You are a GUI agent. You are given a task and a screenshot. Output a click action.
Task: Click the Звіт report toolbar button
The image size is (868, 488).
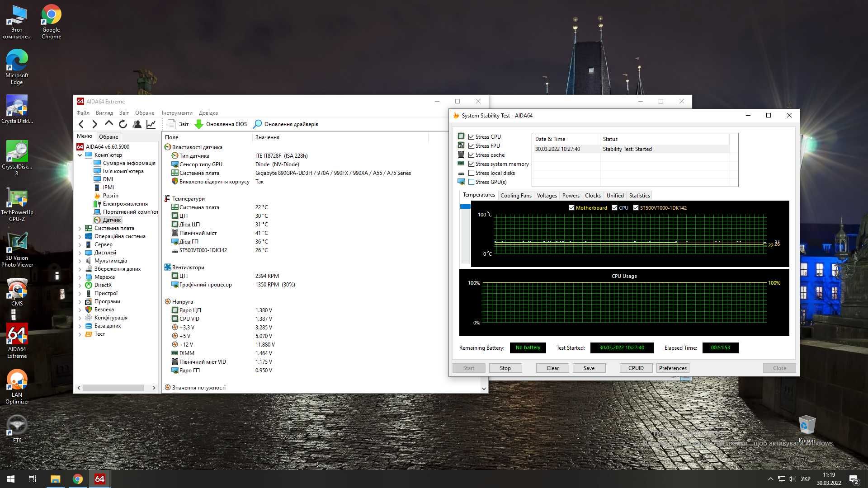pyautogui.click(x=178, y=124)
